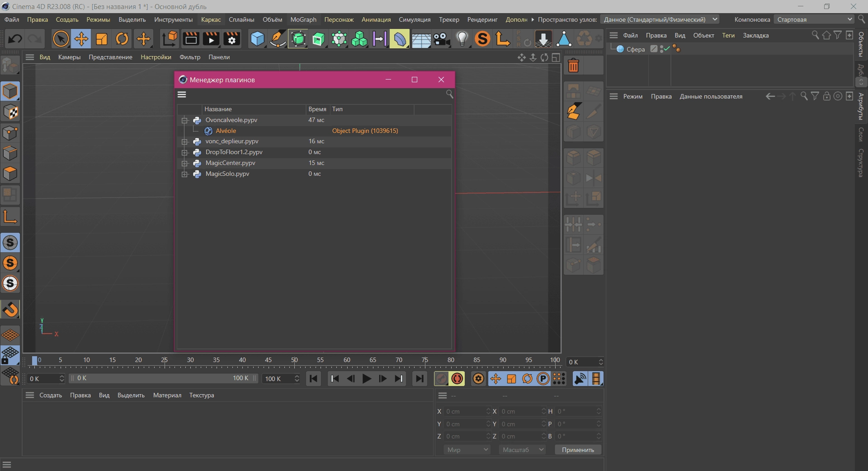868x471 pixels.
Task: Click the MoGraph cloner icon
Action: pos(359,39)
